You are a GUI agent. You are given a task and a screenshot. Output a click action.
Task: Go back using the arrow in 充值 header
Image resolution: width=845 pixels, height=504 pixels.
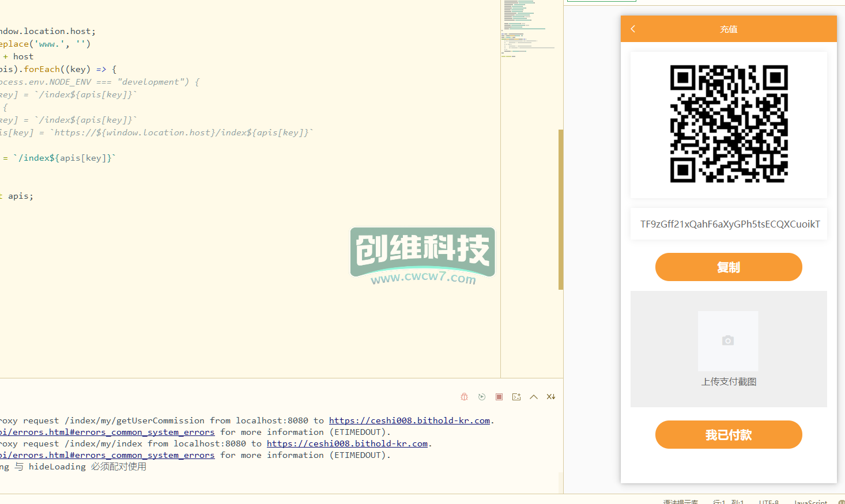pos(633,29)
